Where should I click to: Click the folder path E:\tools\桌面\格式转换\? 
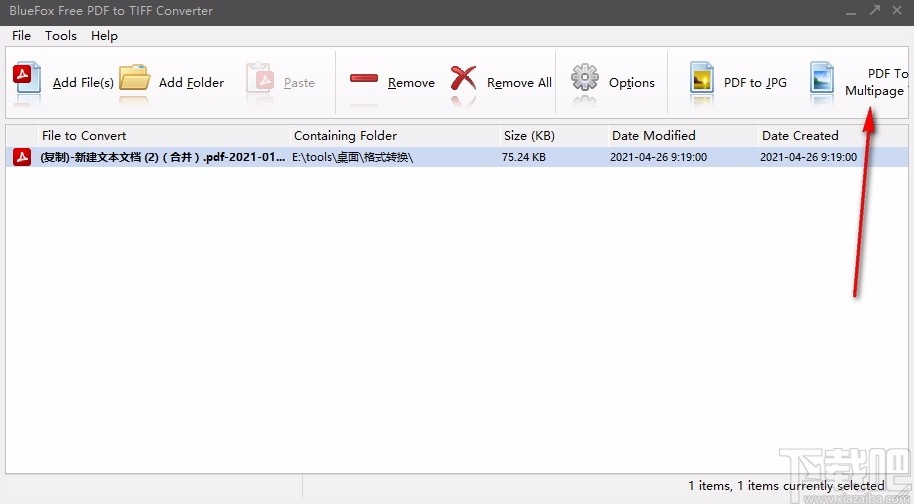pyautogui.click(x=353, y=157)
